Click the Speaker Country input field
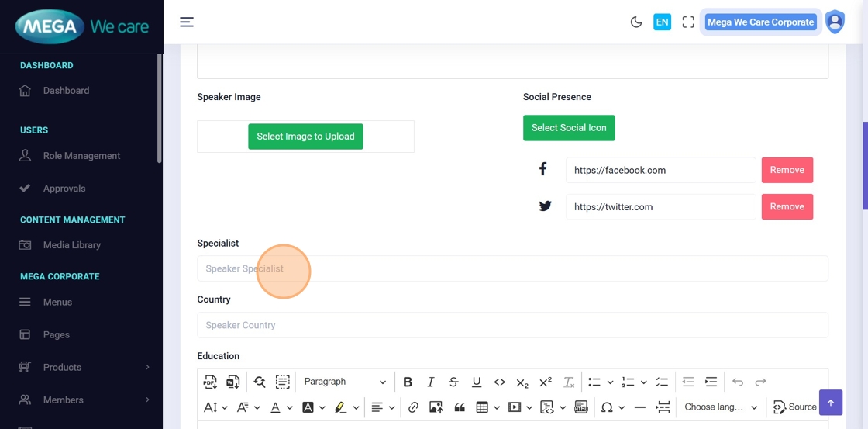The image size is (868, 429). (x=511, y=325)
